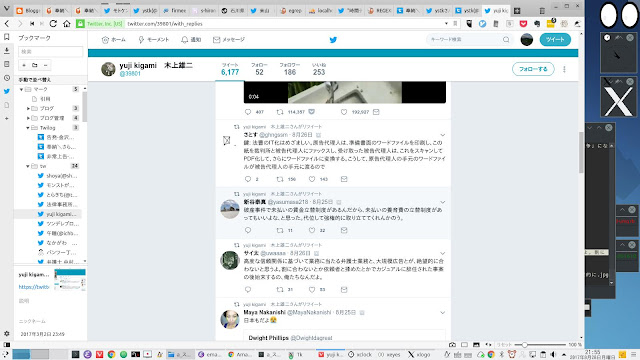The height and width of the screenshot is (360, 640).
Task: Open Twitter モーメント
Action: pyautogui.click(x=153, y=40)
